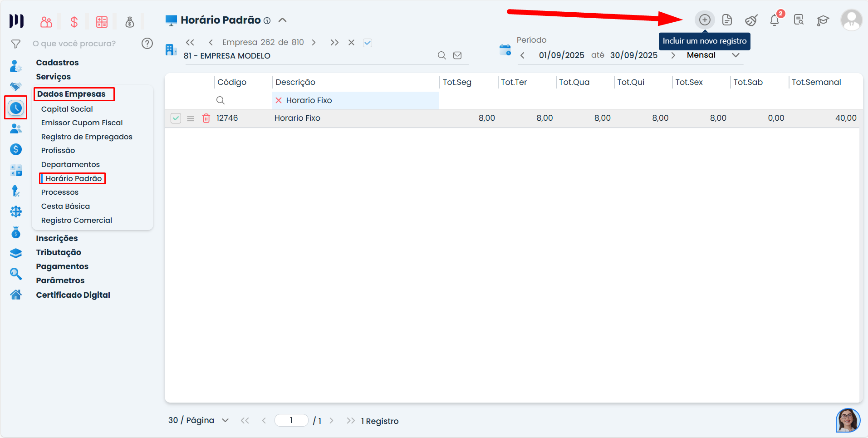This screenshot has width=868, height=438.
Task: Open the help question mark icon
Action: 147,44
